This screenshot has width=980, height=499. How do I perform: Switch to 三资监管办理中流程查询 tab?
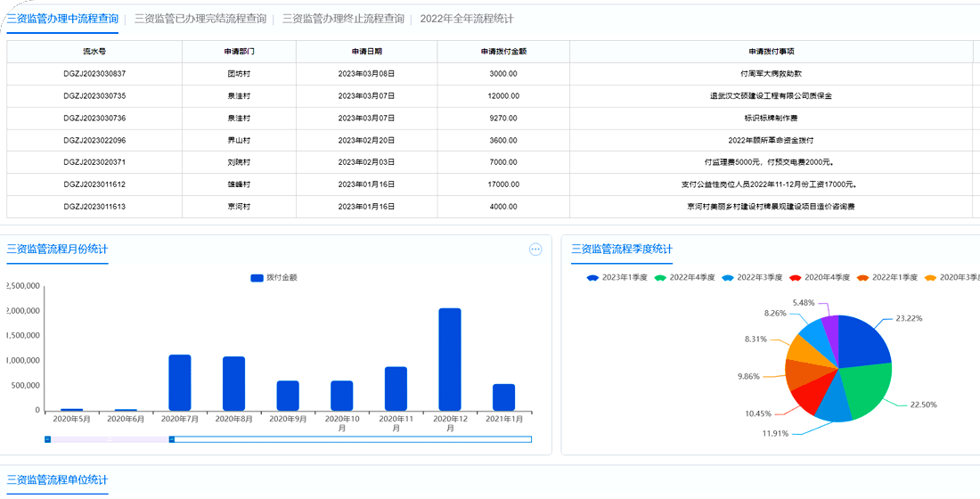(62, 19)
